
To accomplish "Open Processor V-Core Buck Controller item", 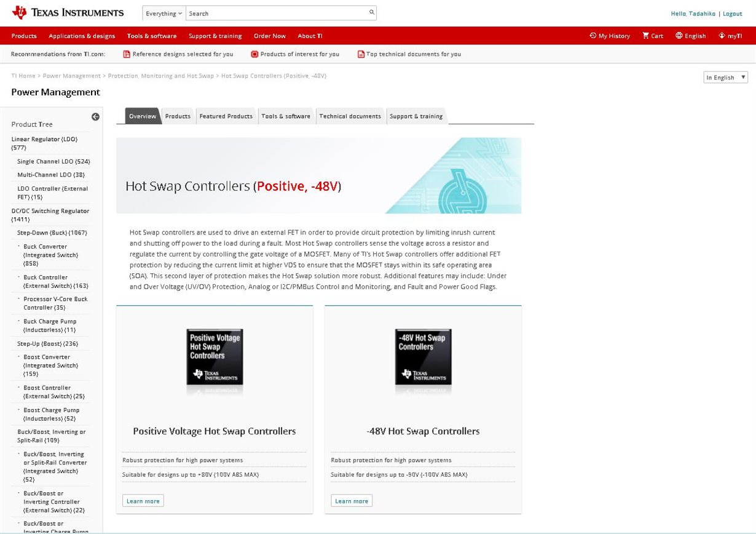I will 56,303.
